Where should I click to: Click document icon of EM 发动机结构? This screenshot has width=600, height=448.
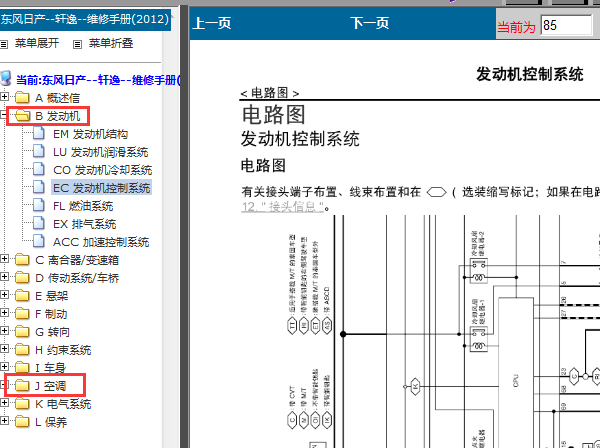[39, 134]
